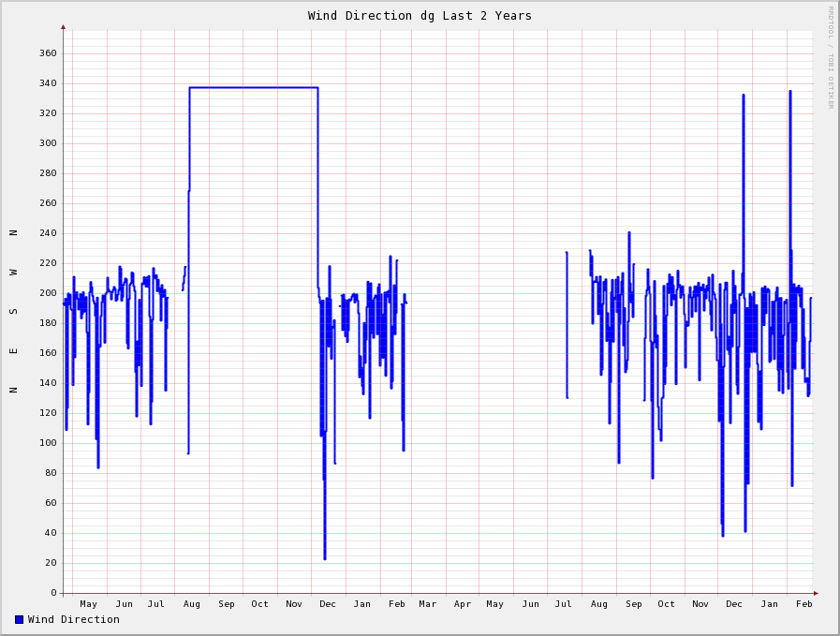
Task: Click the "W" compass letter on the y-axis
Action: click(14, 272)
